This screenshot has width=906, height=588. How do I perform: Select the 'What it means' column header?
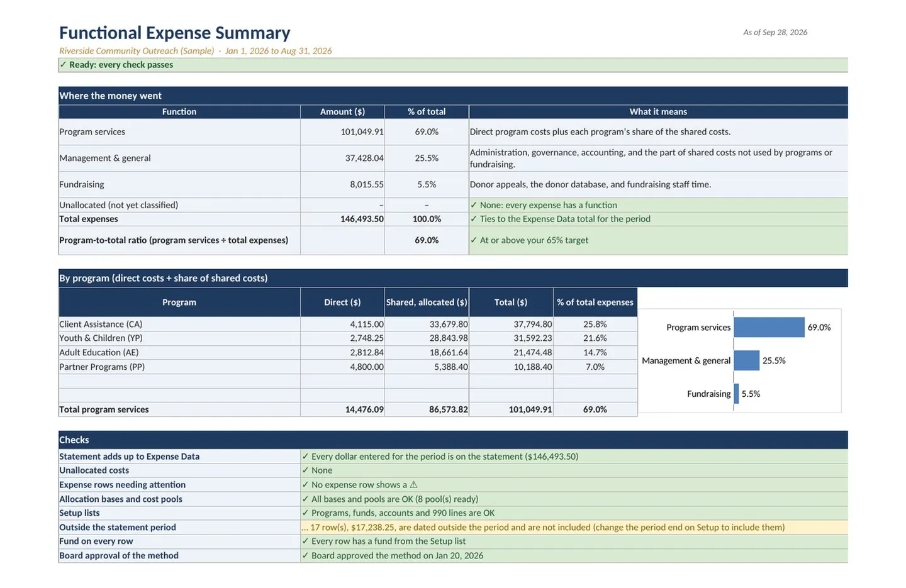[658, 112]
